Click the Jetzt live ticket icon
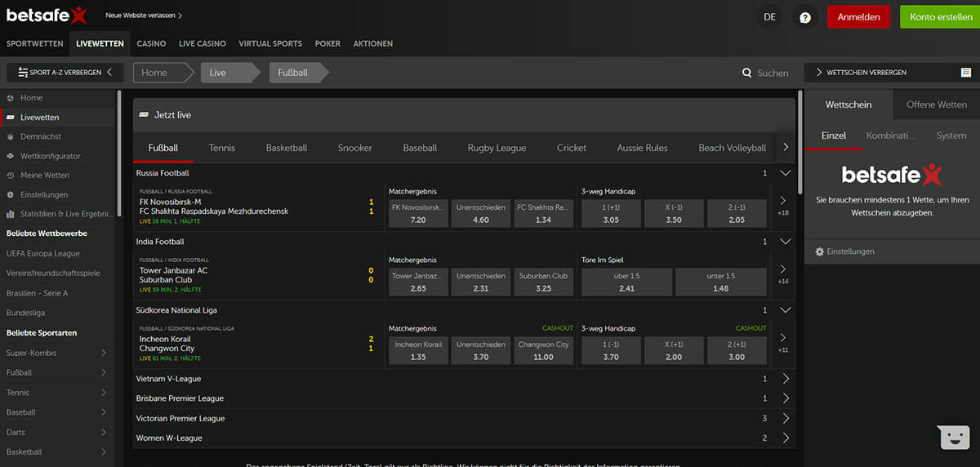The image size is (980, 467). (145, 115)
